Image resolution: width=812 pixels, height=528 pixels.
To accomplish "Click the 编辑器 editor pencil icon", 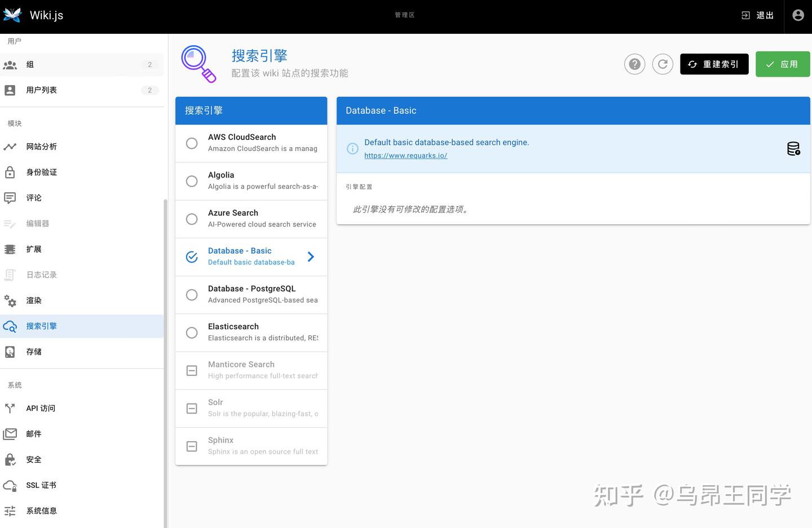I will coord(10,224).
